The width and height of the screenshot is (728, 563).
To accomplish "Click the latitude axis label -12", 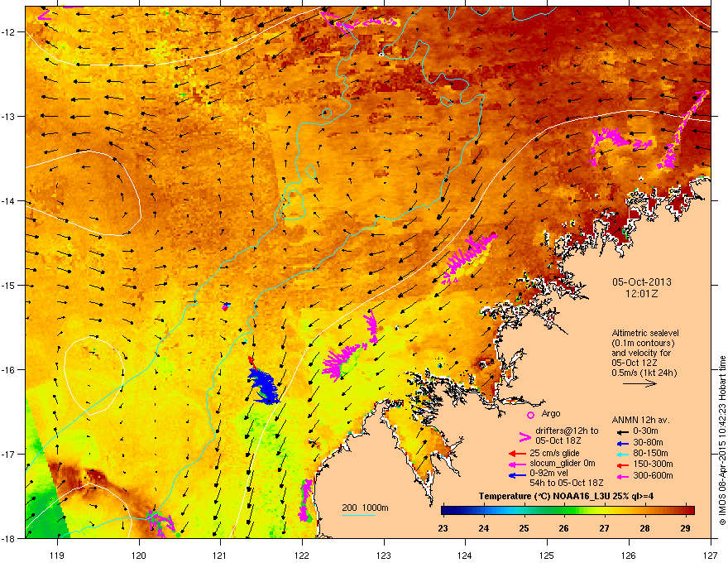I will (x=8, y=32).
